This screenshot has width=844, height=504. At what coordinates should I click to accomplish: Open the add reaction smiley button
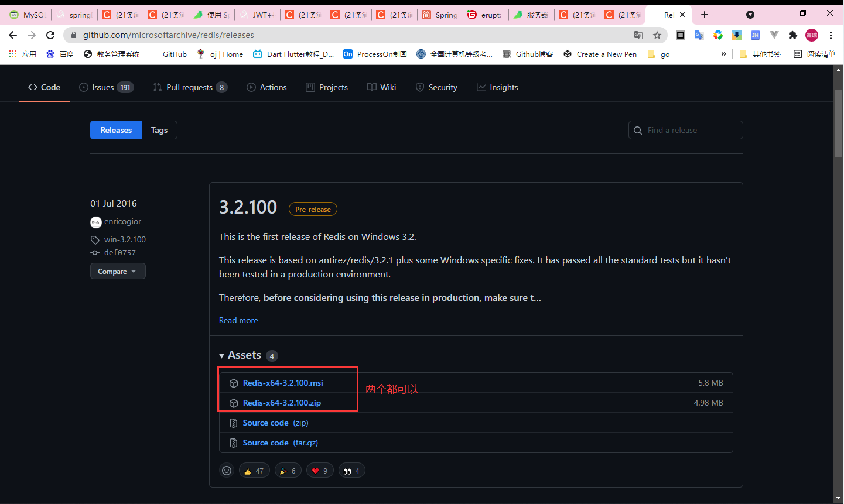coord(227,471)
